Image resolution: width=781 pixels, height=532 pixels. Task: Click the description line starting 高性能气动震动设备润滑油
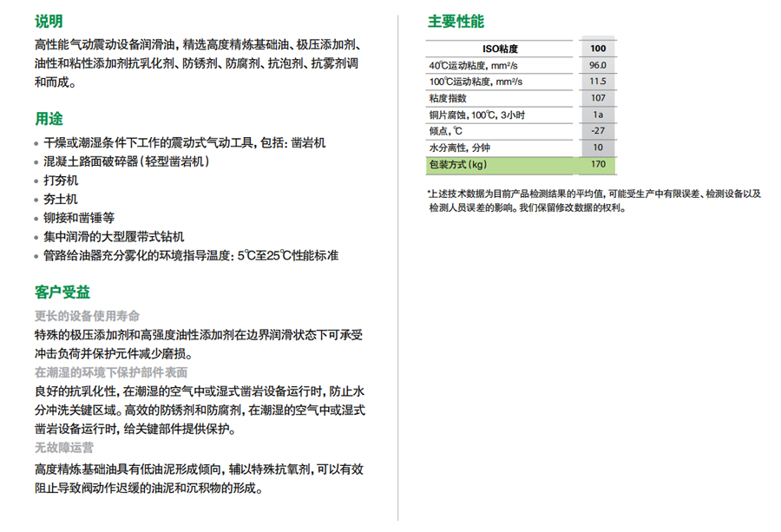[x=198, y=45]
